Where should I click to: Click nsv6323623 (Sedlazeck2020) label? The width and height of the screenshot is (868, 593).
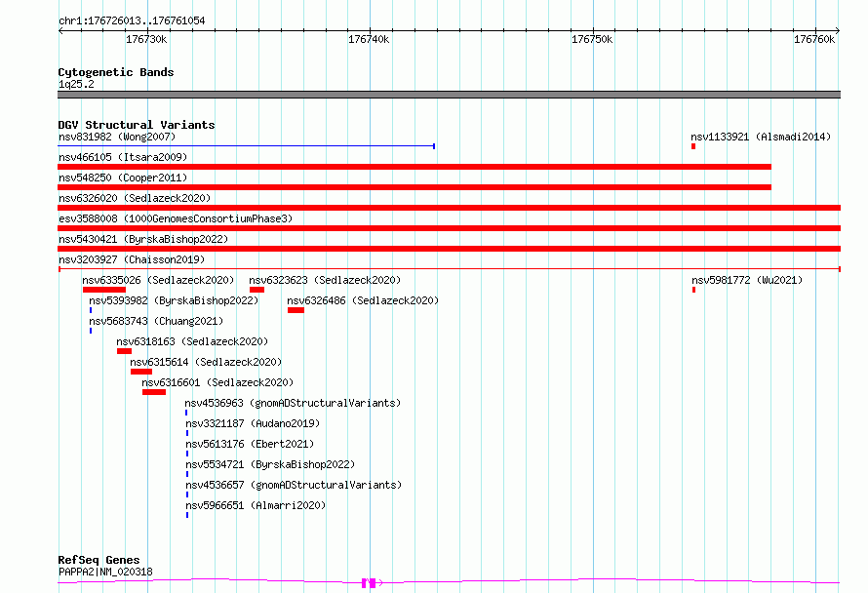pos(325,280)
